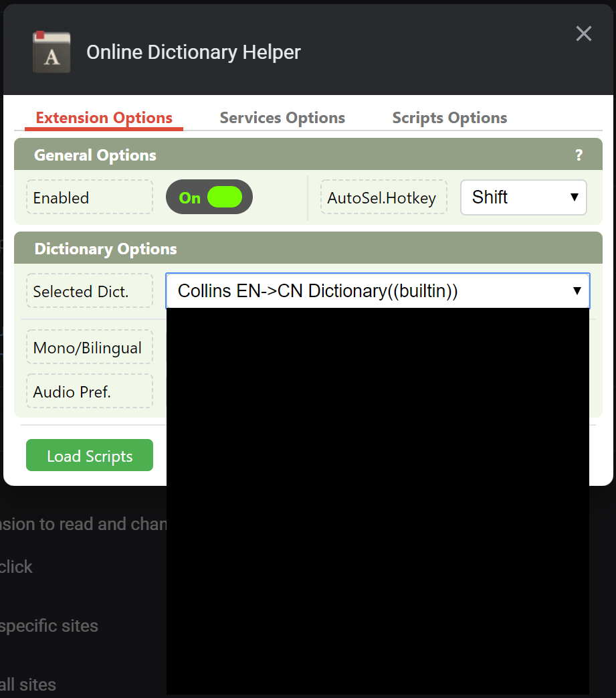
Task: Switch to the Extension Options tab
Action: pos(104,118)
